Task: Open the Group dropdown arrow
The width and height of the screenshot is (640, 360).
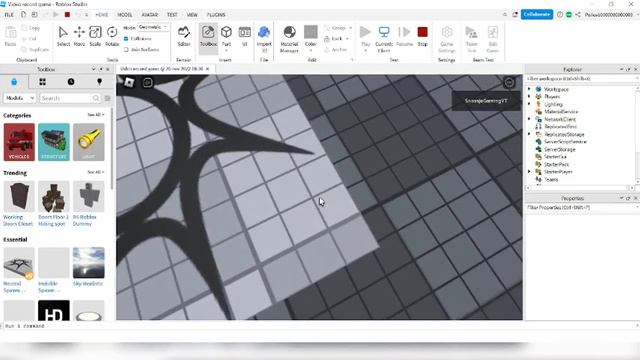Action: 351,28
